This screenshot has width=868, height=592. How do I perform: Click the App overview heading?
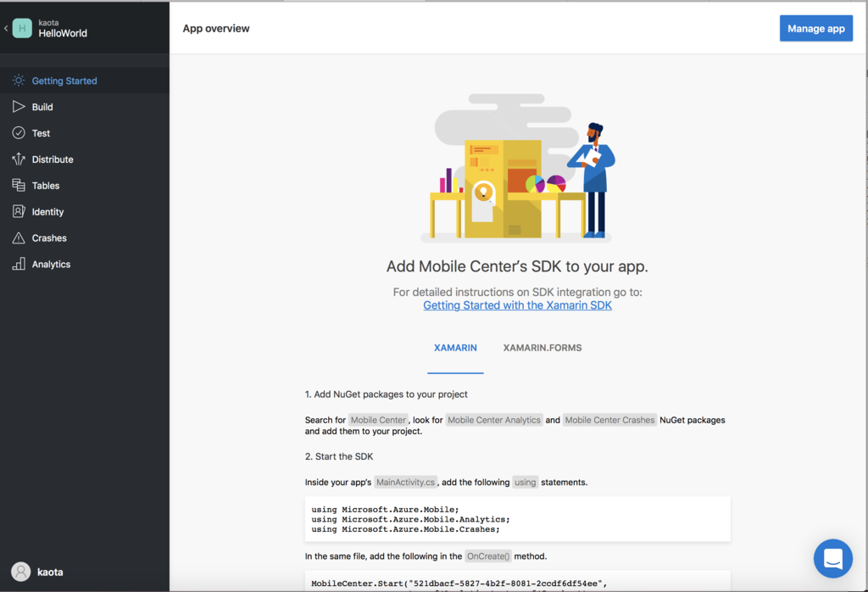click(x=216, y=28)
